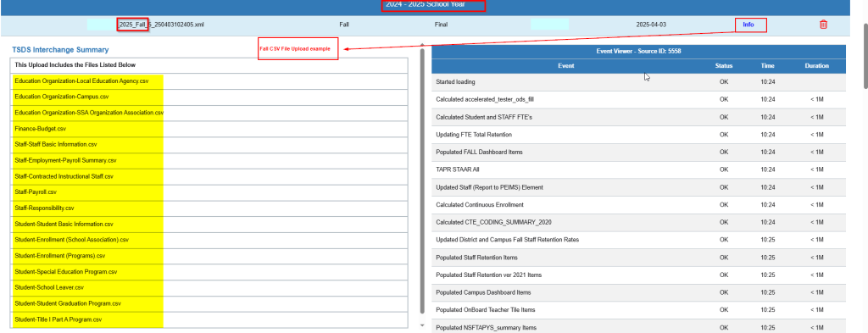Select Education Organization-Local Education Agency.csv
The width and height of the screenshot is (868, 333).
209,80
